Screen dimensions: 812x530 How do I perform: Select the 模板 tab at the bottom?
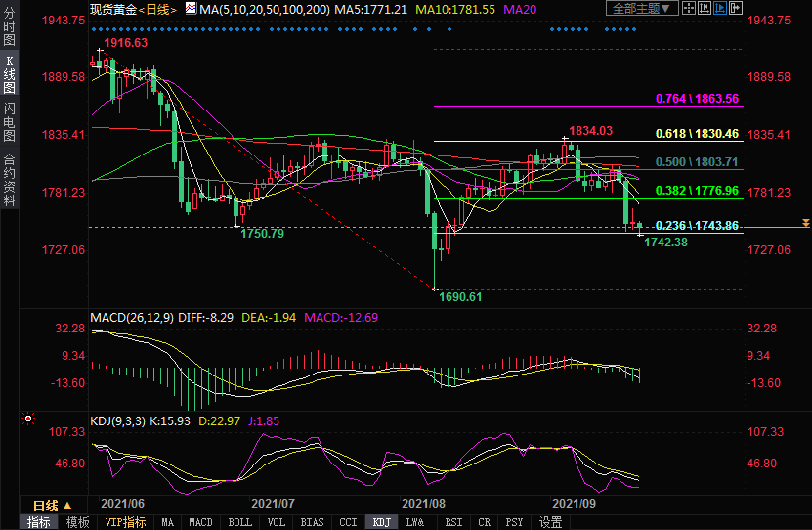pos(77,522)
